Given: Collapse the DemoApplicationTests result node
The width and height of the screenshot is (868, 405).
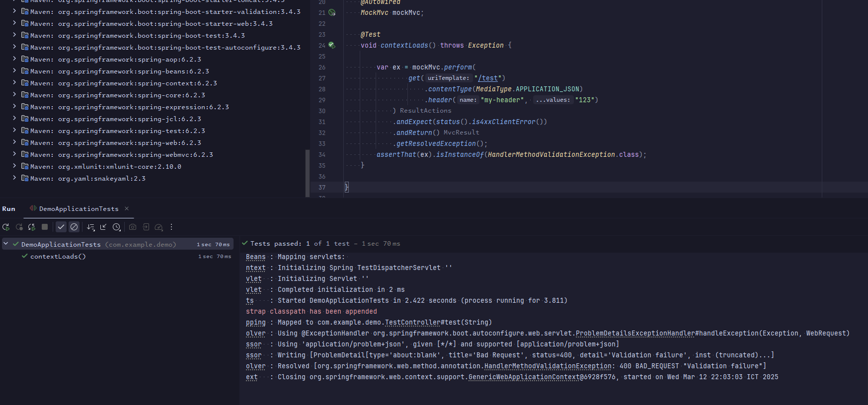Looking at the screenshot, I should coord(6,244).
